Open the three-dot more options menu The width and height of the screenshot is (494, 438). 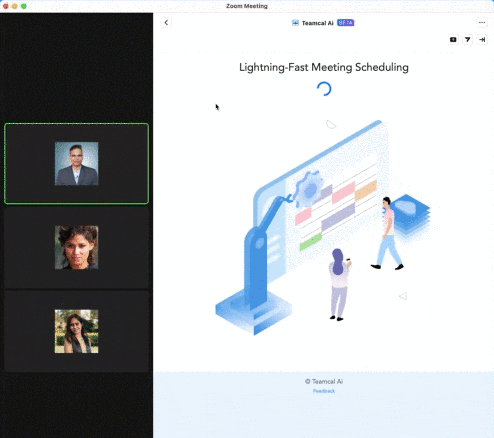tap(482, 23)
